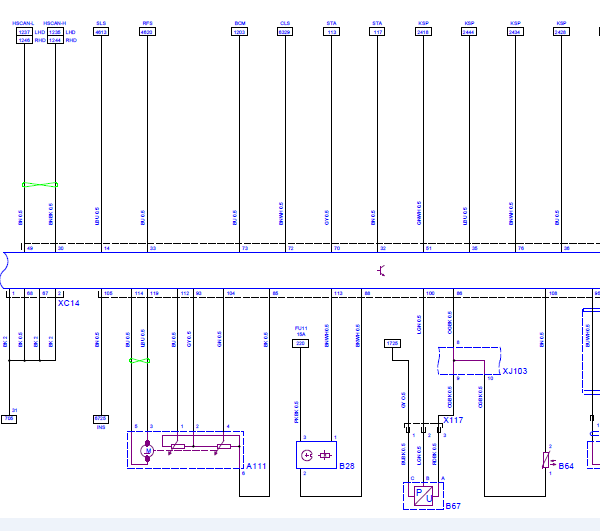Screen dimensions: 600x531
Task: Select the A111 component label
Action: click(x=256, y=466)
